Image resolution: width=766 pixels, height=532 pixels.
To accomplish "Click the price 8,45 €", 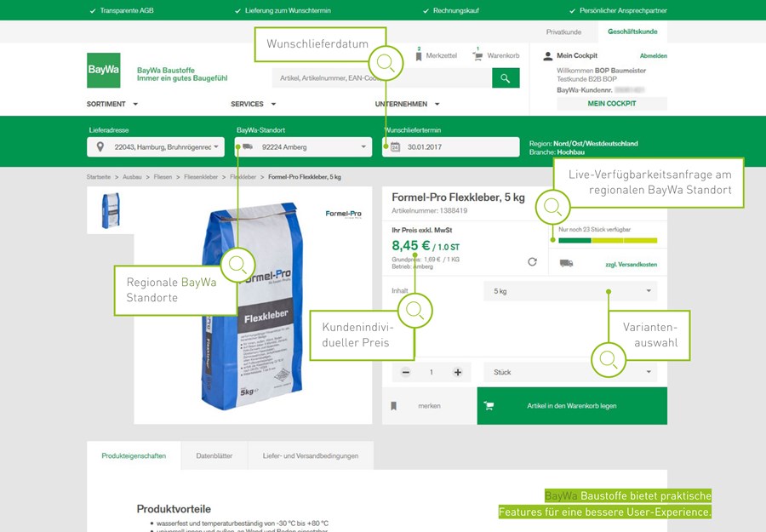I will [411, 245].
